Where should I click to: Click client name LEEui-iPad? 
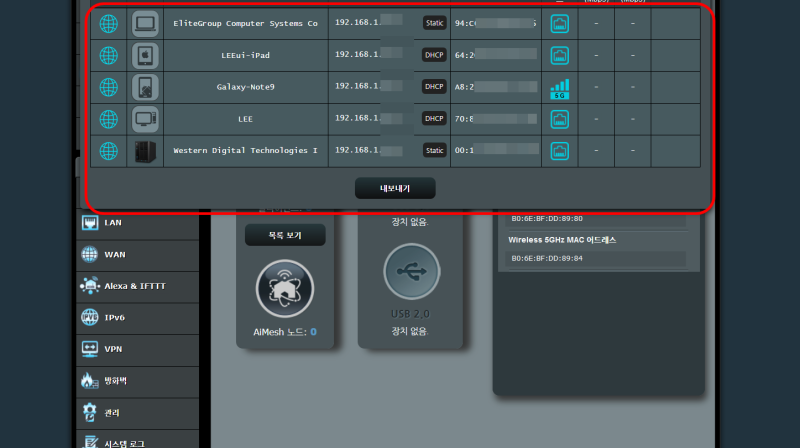click(x=245, y=56)
